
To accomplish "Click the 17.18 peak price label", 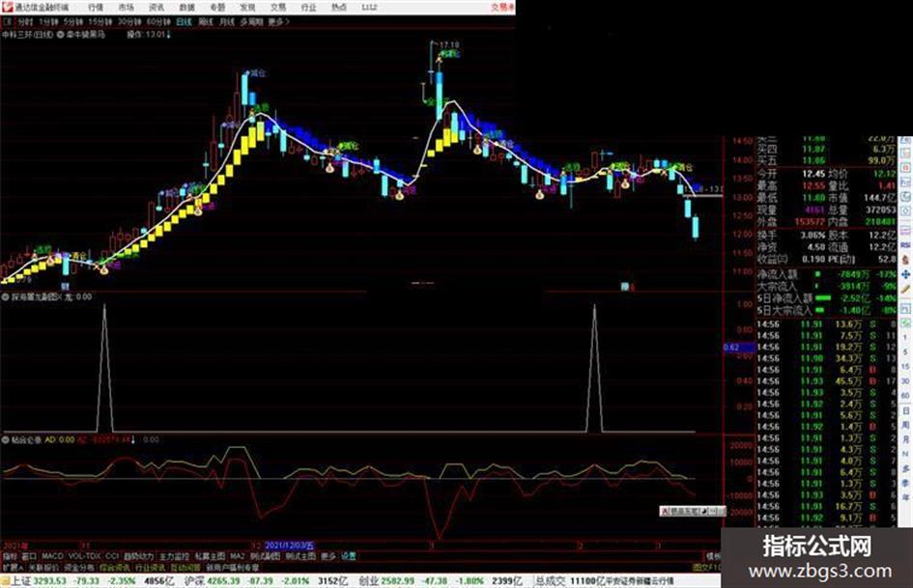I will pyautogui.click(x=449, y=44).
